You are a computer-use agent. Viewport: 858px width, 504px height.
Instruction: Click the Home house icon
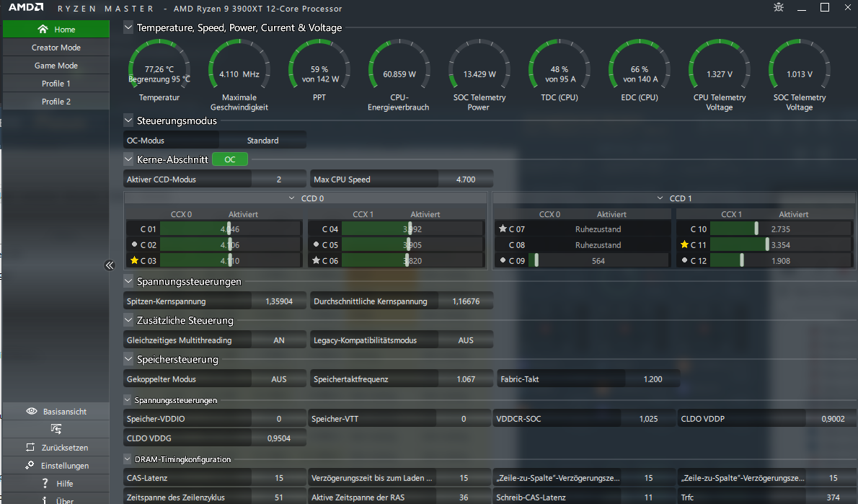[x=43, y=29]
